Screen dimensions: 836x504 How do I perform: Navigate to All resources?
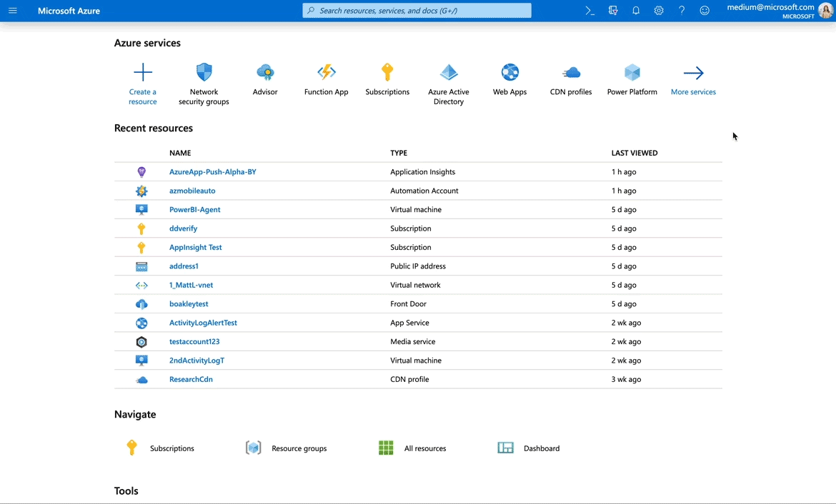tap(425, 448)
